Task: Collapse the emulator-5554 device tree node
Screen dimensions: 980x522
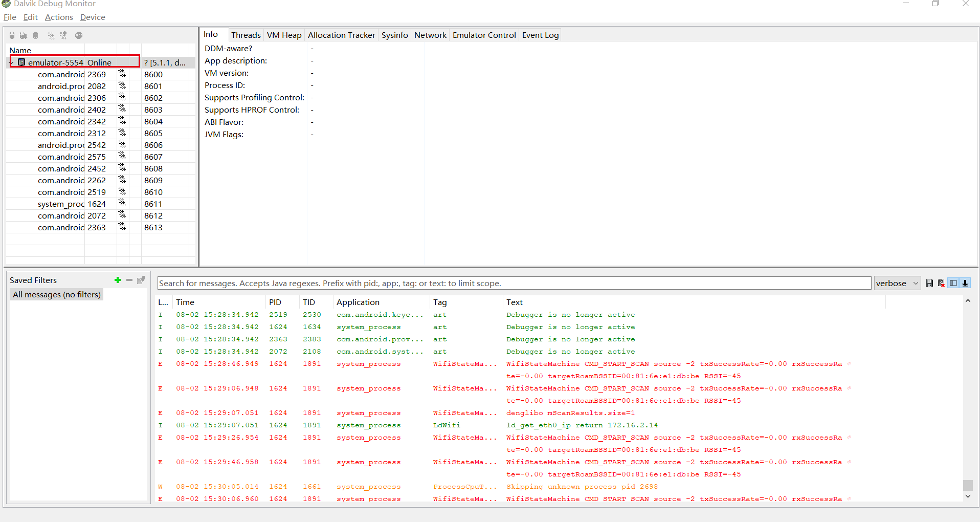Action: 11,62
